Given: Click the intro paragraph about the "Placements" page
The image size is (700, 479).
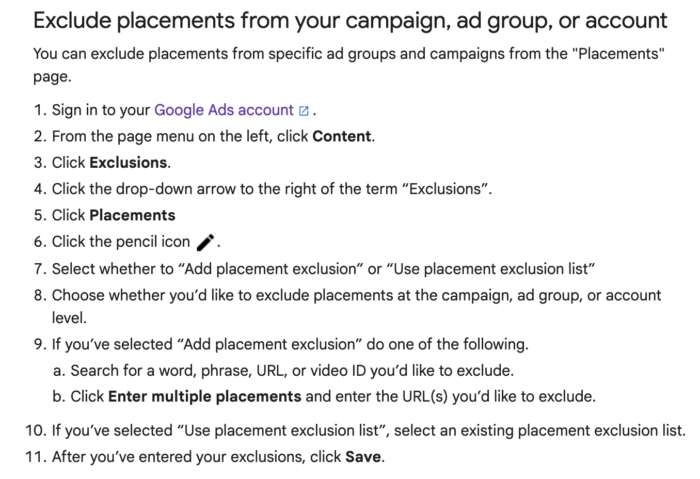Looking at the screenshot, I should pyautogui.click(x=349, y=65).
